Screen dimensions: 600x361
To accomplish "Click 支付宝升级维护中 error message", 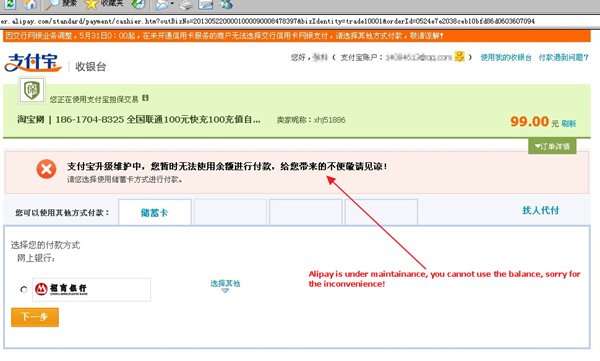I will [x=227, y=167].
